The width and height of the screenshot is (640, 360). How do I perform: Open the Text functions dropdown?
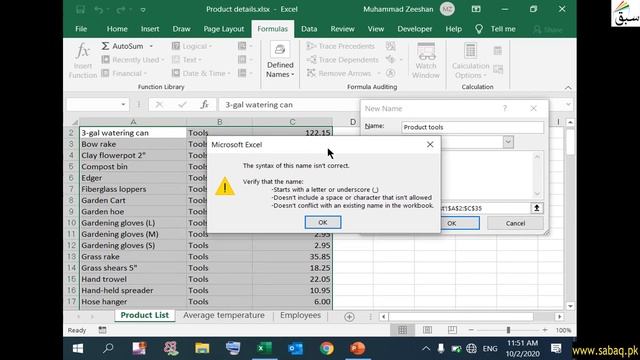click(187, 60)
